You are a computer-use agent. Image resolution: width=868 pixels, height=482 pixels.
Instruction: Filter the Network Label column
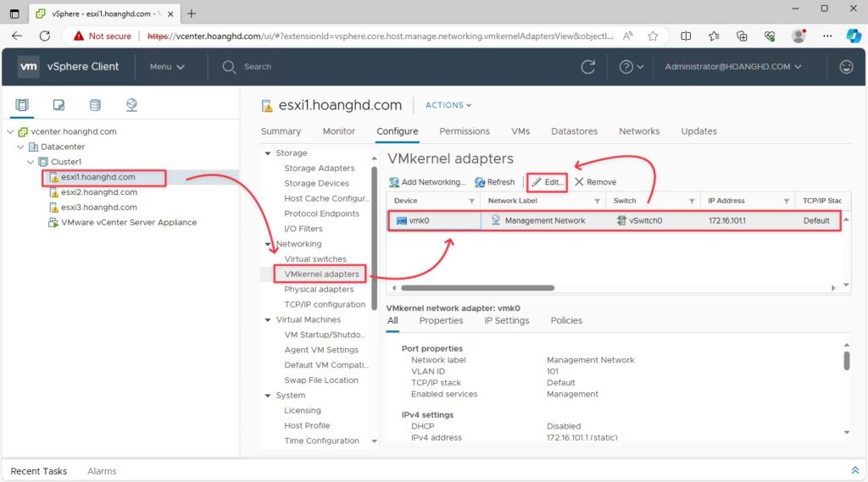tap(597, 201)
